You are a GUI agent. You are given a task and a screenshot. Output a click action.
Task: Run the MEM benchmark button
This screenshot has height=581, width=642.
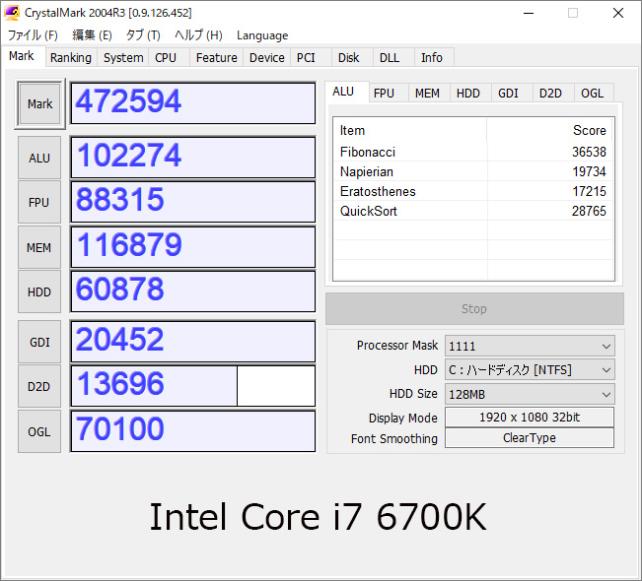(39, 247)
